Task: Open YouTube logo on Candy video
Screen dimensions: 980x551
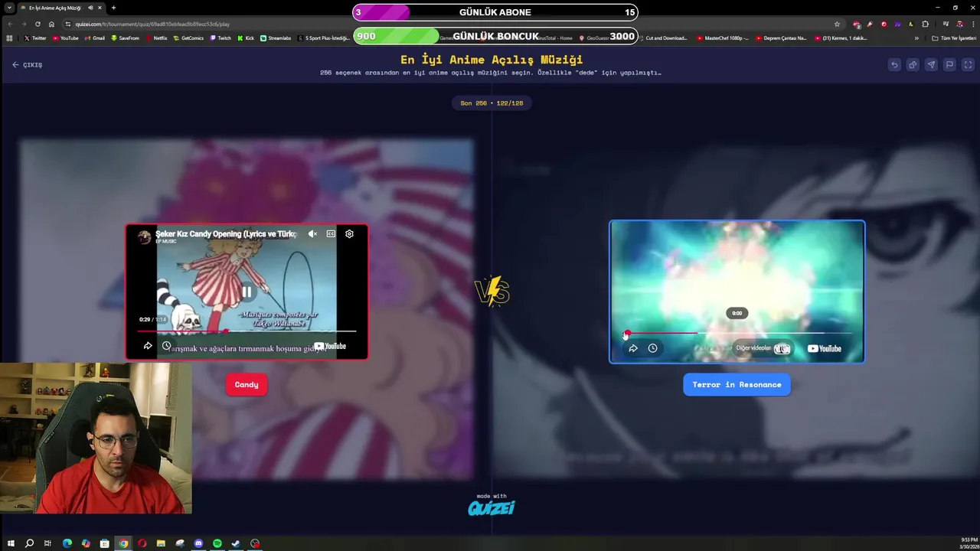Action: tap(330, 346)
